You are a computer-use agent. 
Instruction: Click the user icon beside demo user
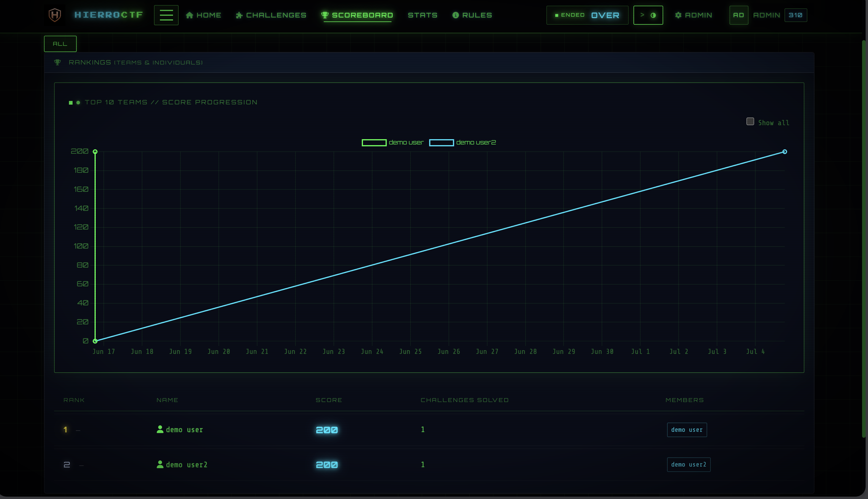pos(160,429)
